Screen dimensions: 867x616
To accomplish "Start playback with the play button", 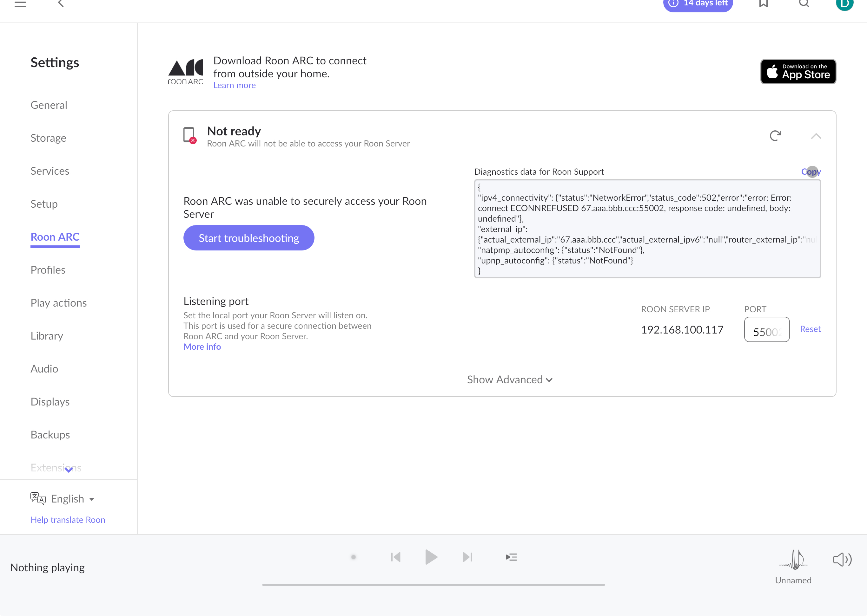I will [x=431, y=557].
